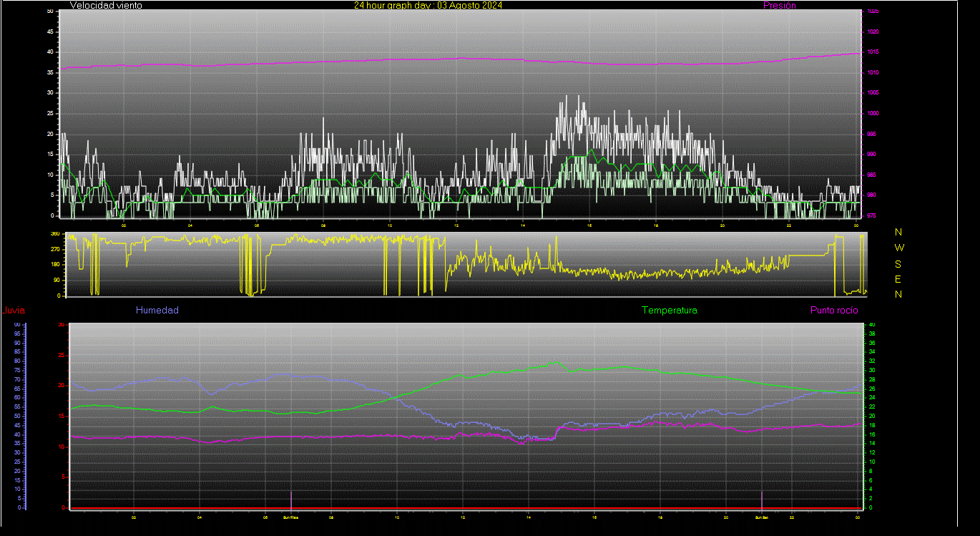Click the red 'Lluvia' label
The height and width of the screenshot is (536, 980).
coord(13,311)
